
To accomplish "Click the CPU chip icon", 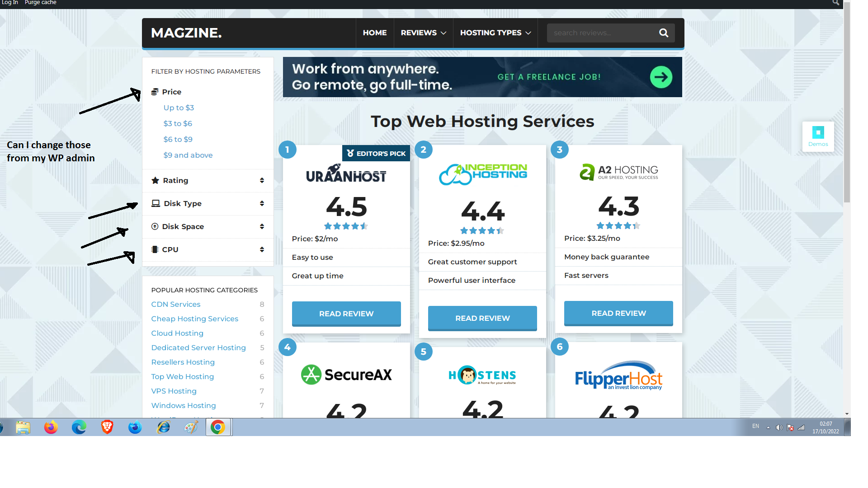I will pos(155,249).
